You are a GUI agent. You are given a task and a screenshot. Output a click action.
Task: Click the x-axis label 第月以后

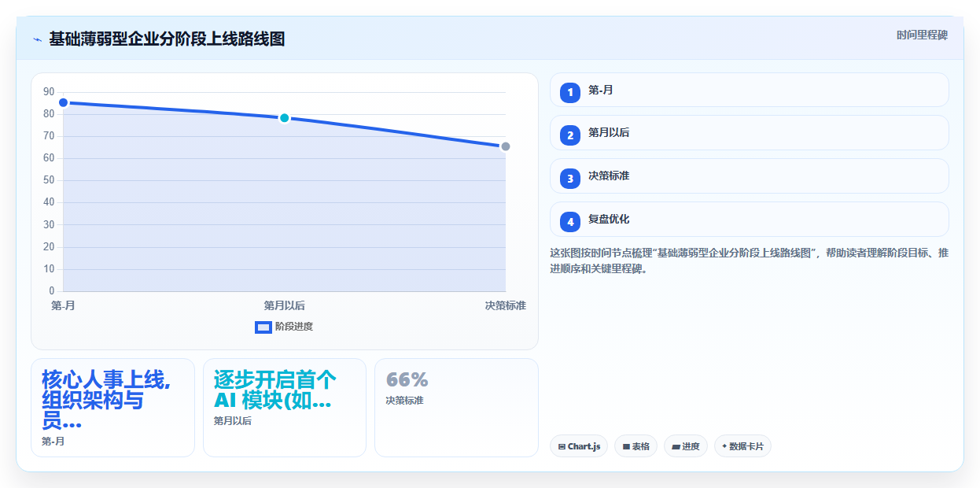(285, 305)
